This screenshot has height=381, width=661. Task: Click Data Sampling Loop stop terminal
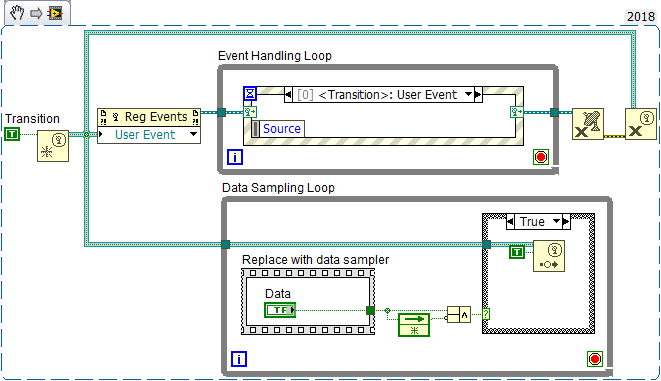coord(595,359)
